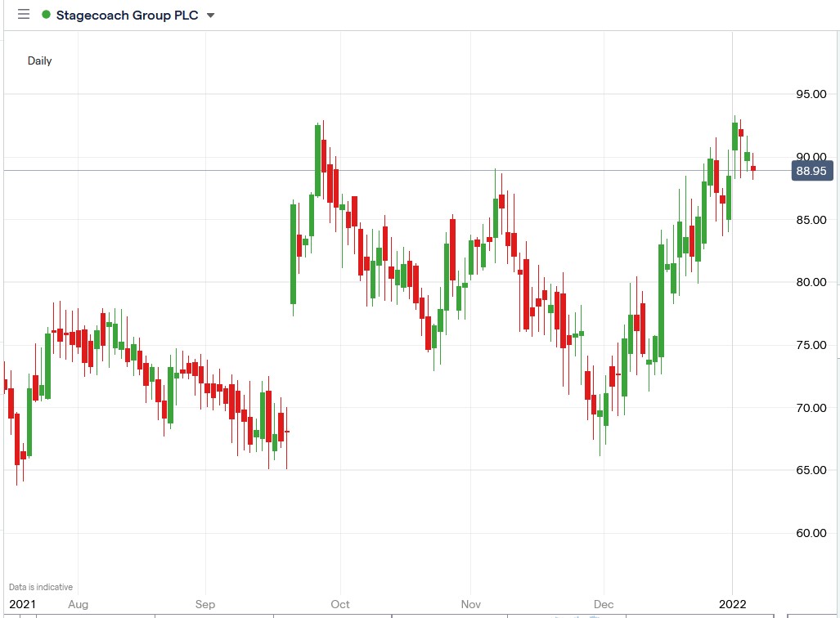Viewport: 840px width, 618px height.
Task: Click the green live-status indicator dot
Action: (x=47, y=14)
